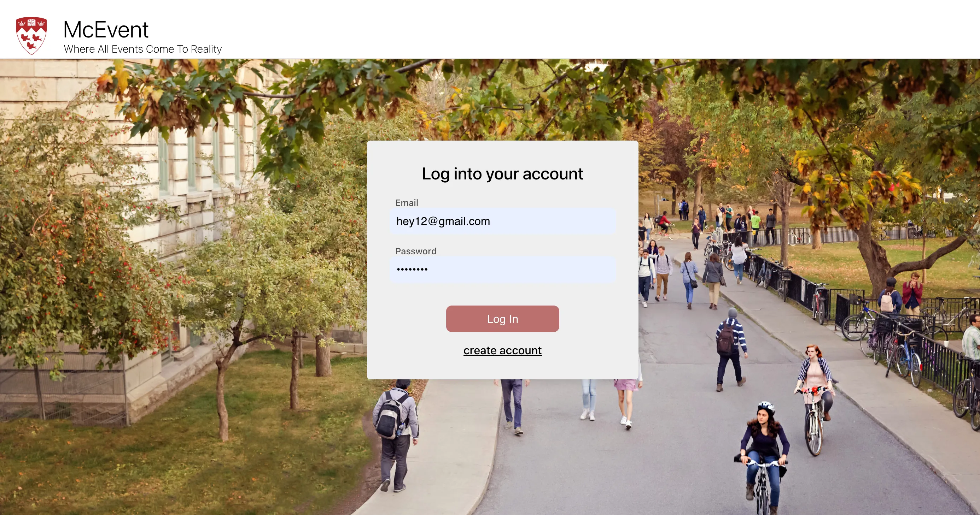The height and width of the screenshot is (515, 980).
Task: Click the McGill crest logo icon
Action: [31, 36]
